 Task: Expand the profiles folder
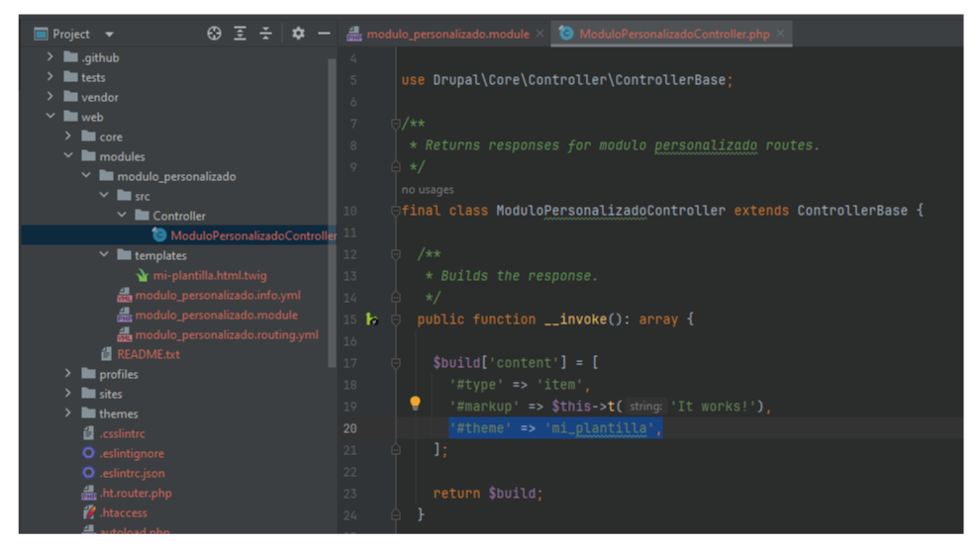pyautogui.click(x=68, y=374)
